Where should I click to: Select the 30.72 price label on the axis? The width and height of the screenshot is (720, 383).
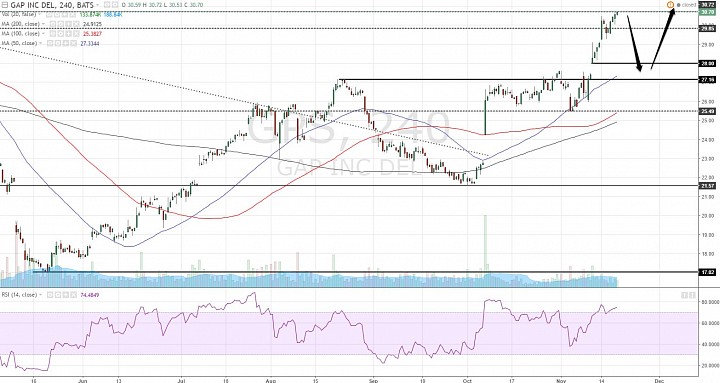[708, 5]
